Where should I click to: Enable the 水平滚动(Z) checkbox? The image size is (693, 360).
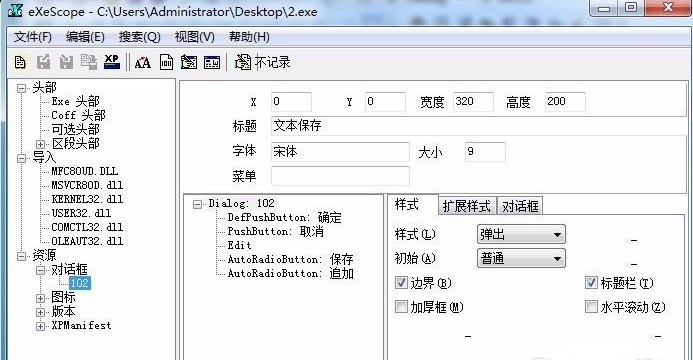click(591, 307)
